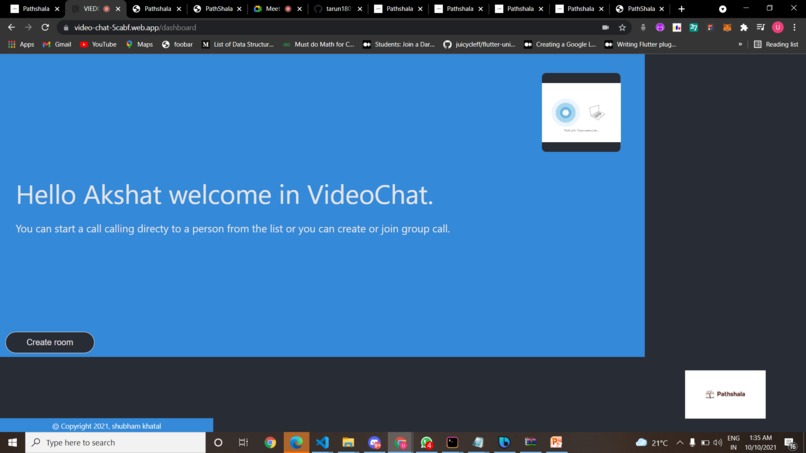Open Must do Math for C... bookmark
Viewport: 806px width, 453px height.
click(319, 44)
